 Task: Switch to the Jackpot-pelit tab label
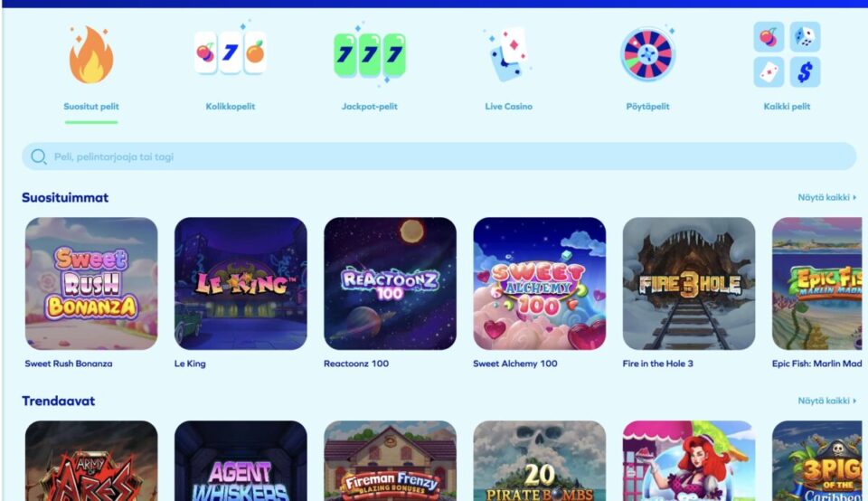(x=369, y=107)
